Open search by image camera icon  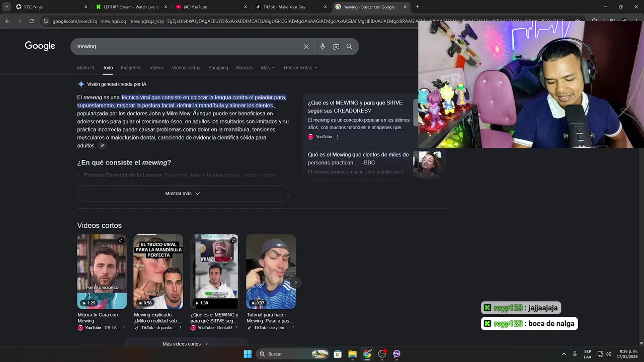(x=336, y=46)
